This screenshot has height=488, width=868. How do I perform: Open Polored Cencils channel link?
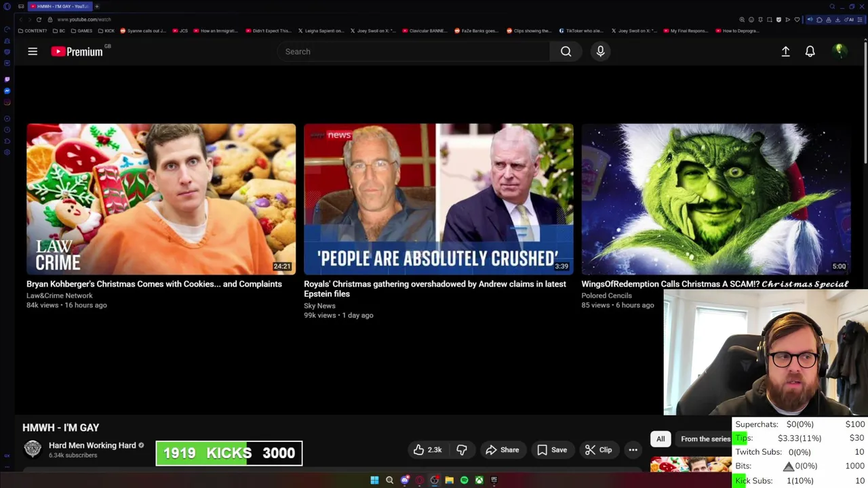tap(606, 296)
